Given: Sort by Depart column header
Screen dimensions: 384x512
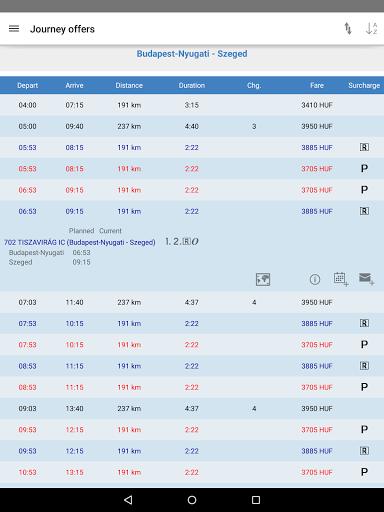Looking at the screenshot, I should [27, 85].
